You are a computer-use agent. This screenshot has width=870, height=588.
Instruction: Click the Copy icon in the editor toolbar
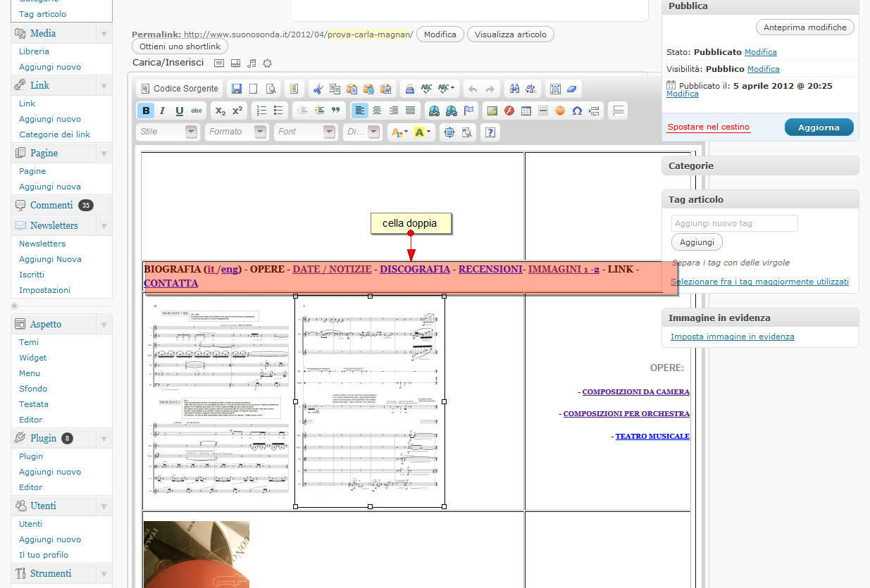pos(335,89)
